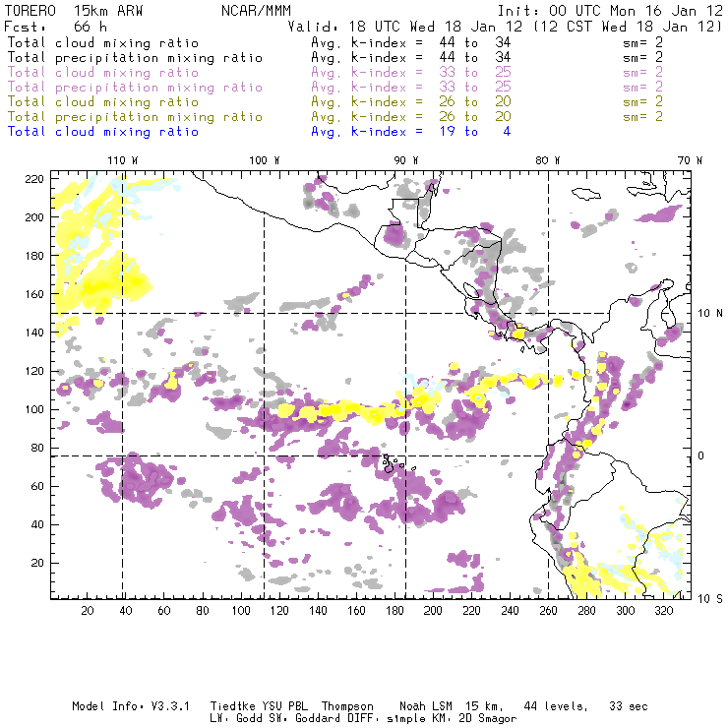Screen dimensions: 728x728
Task: Click the "140" value on the vertical axis
Action: (34, 333)
